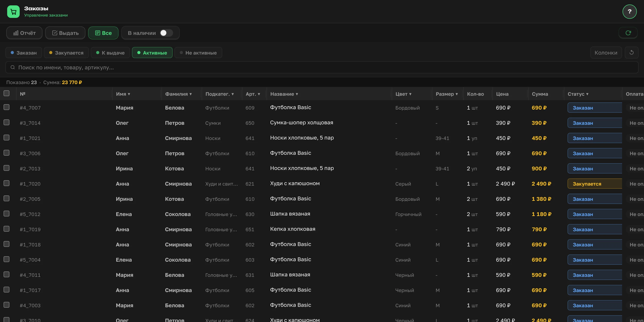This screenshot has height=322, width=644.
Task: Select the Активные filter tab
Action: (152, 53)
